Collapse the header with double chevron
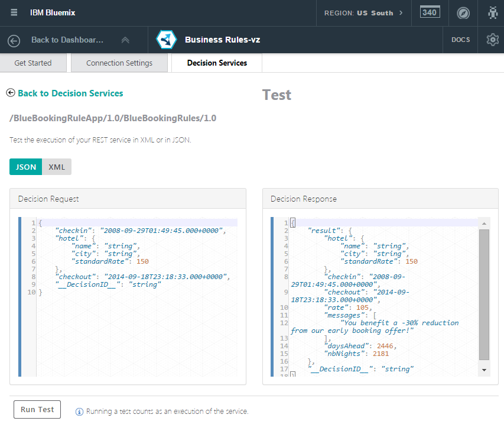The height and width of the screenshot is (421, 504). [125, 40]
